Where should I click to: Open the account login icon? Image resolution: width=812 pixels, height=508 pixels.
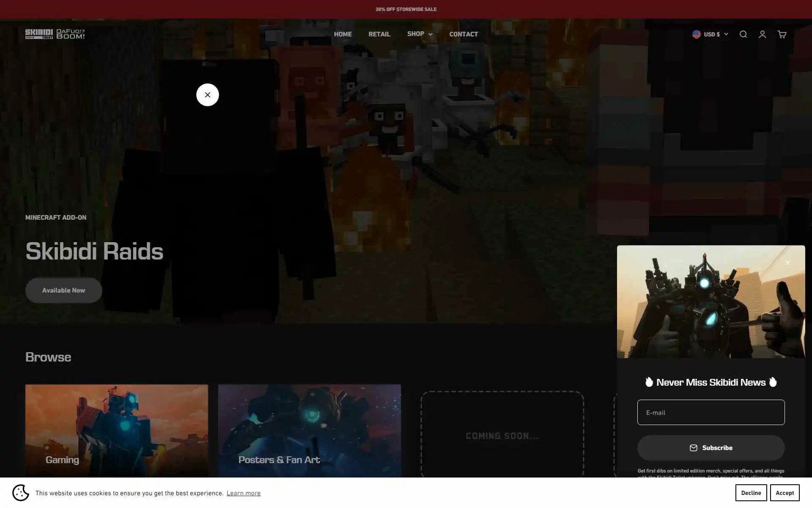pos(762,34)
